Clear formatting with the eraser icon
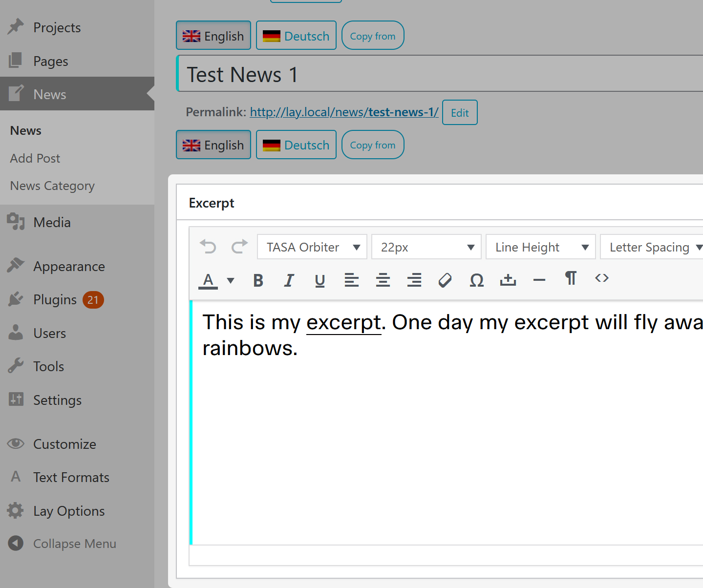 [x=445, y=280]
